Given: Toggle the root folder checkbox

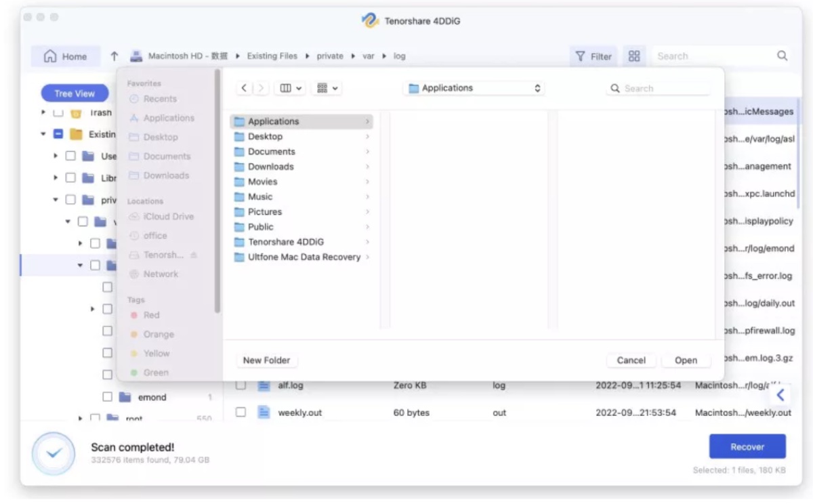Looking at the screenshot, I should [95, 419].
